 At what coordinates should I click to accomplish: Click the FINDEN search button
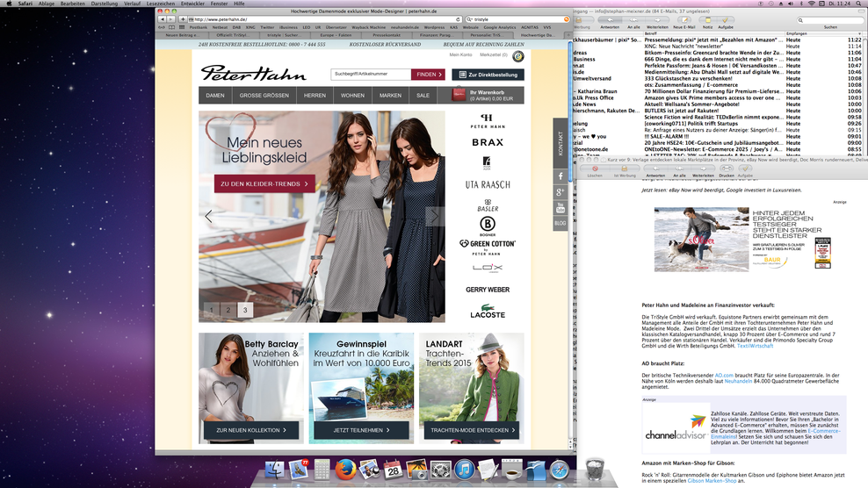coord(428,74)
